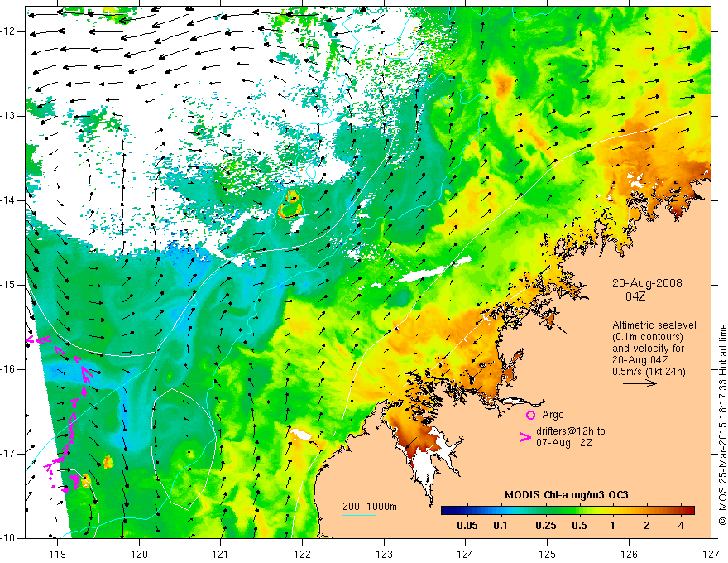Click the latitude axis label '-14'
The width and height of the screenshot is (728, 563).
8,200
